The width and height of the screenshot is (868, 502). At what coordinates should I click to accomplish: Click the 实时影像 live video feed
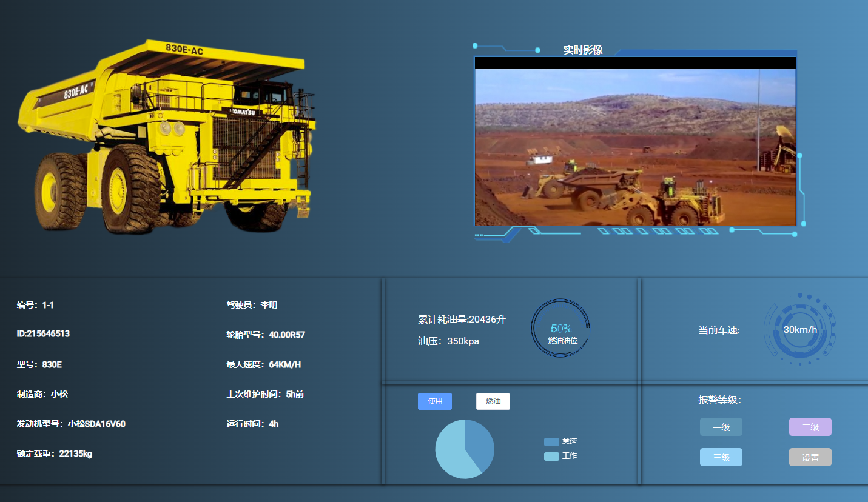pos(634,147)
